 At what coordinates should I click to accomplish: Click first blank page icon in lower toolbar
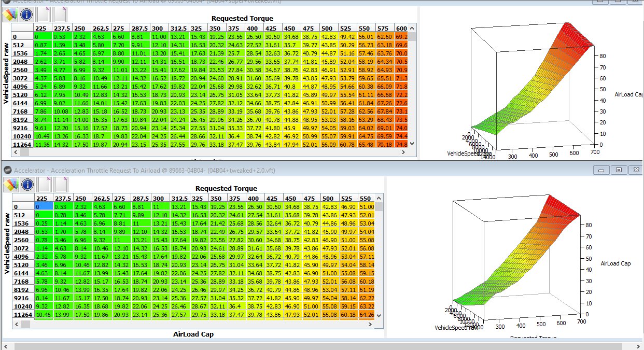(44, 184)
